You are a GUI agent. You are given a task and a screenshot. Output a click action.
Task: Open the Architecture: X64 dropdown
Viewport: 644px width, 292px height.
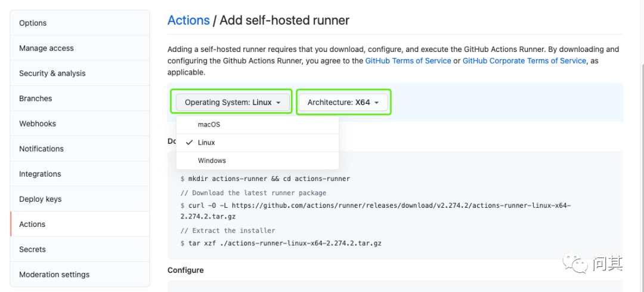tap(343, 102)
